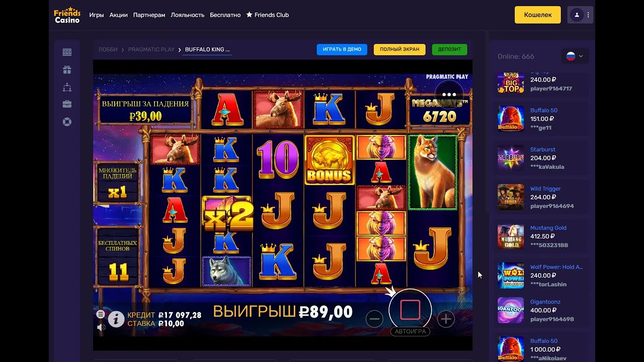The height and width of the screenshot is (362, 644).
Task: Stop the spin with the square button
Action: tap(410, 310)
